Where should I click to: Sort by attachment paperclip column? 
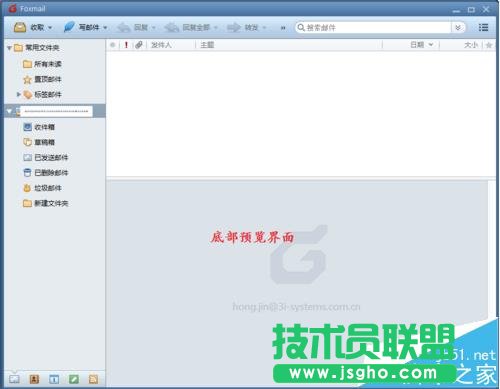[139, 45]
